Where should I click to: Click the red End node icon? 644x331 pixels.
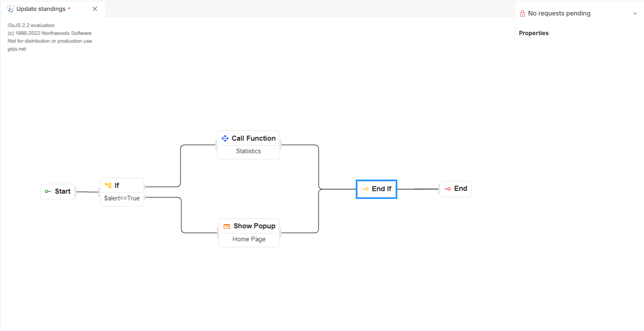[x=447, y=189]
